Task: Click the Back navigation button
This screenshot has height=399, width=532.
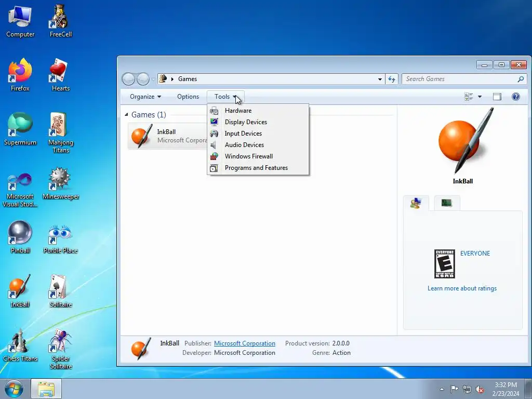Action: 129,79
